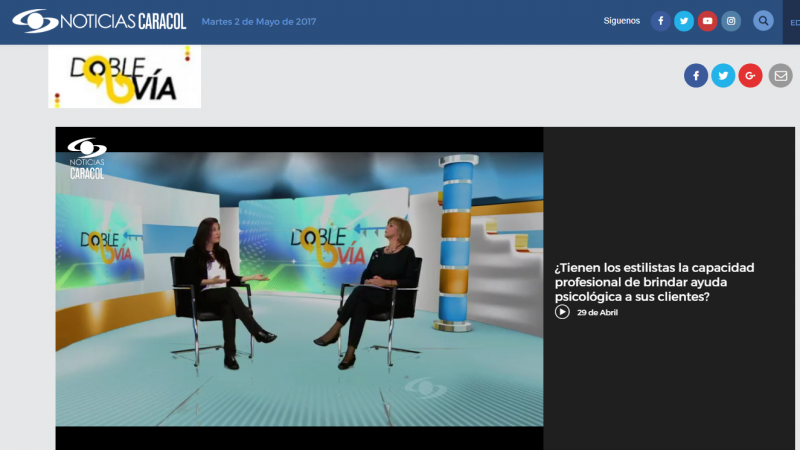This screenshot has width=800, height=450.
Task: Share the page on Google Plus
Action: pyautogui.click(x=750, y=76)
